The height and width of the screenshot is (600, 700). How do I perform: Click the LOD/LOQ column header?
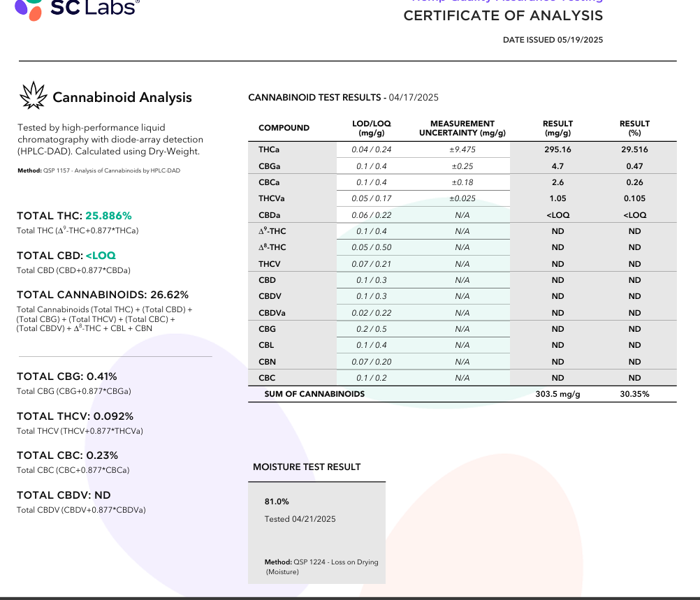tap(372, 128)
